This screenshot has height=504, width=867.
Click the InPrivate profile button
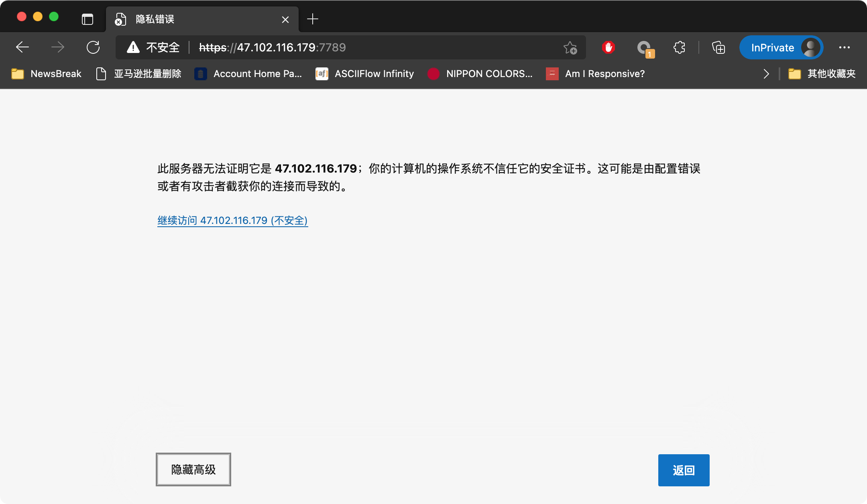point(781,47)
